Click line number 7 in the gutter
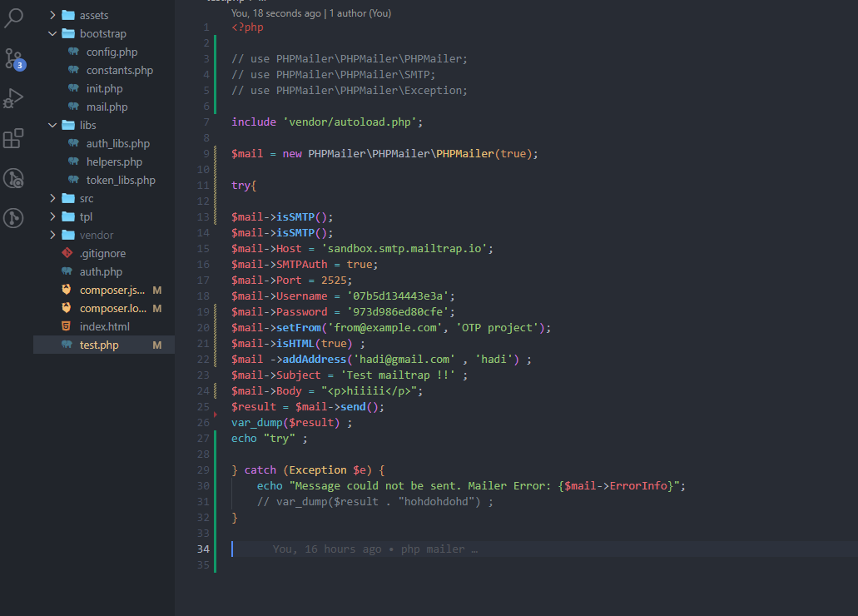The image size is (858, 616). click(x=206, y=122)
